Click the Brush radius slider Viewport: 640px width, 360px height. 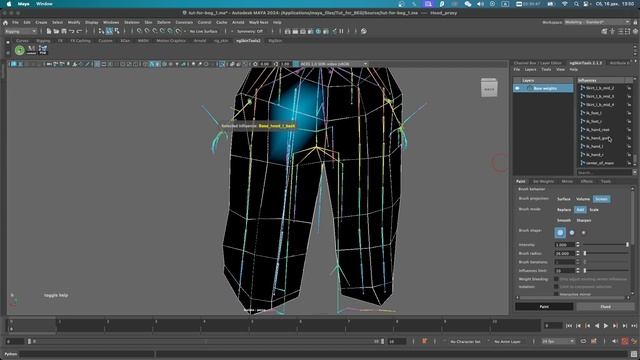click(x=605, y=253)
